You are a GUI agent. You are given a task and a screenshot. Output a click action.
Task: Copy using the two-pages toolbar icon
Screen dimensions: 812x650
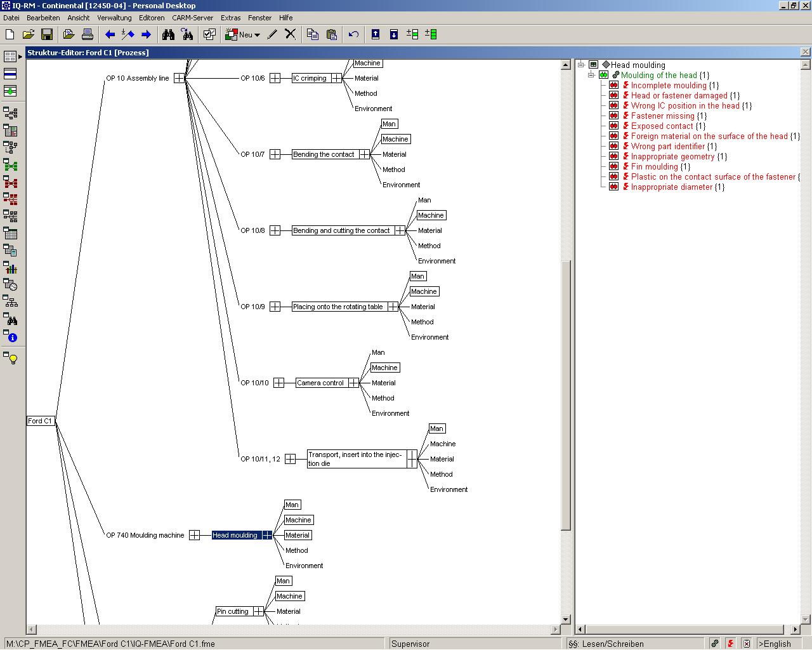313,34
